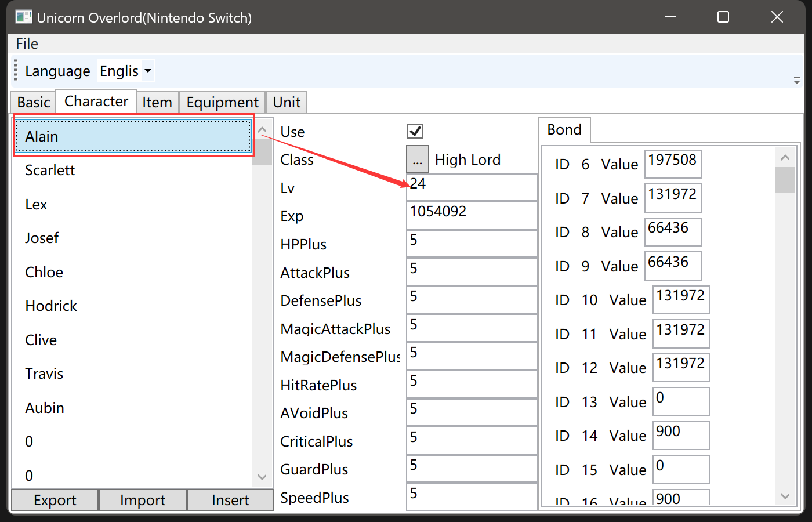Expand the toolbar overflow arrow
Viewport: 812px width, 522px height.
(797, 81)
